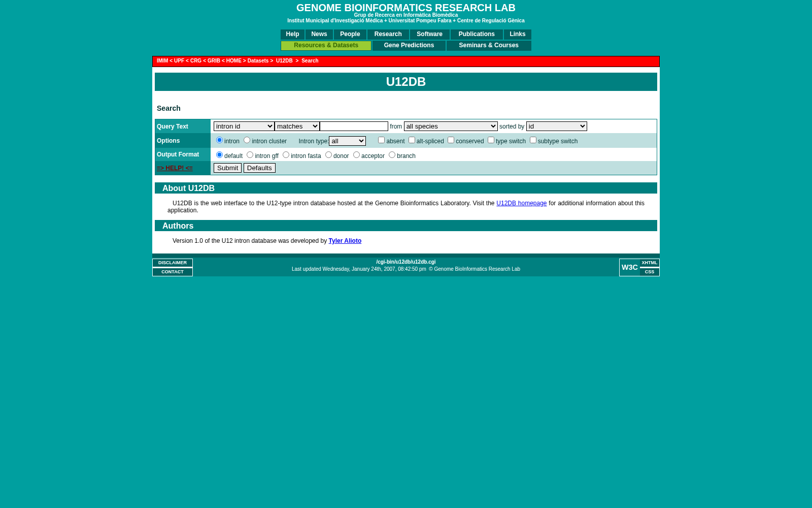Viewport: 812px width, 508px height.
Task: Expand the sorted by id dropdown
Action: point(557,126)
